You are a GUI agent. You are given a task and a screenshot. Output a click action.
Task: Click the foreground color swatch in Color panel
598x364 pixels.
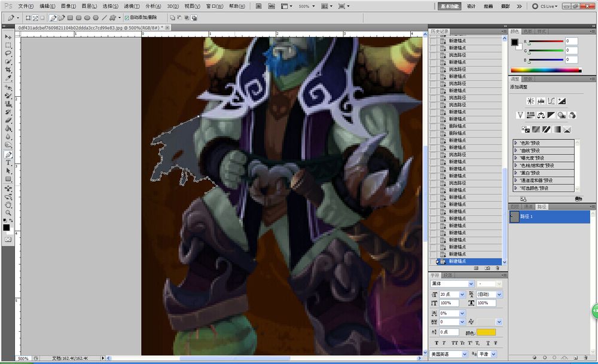514,42
